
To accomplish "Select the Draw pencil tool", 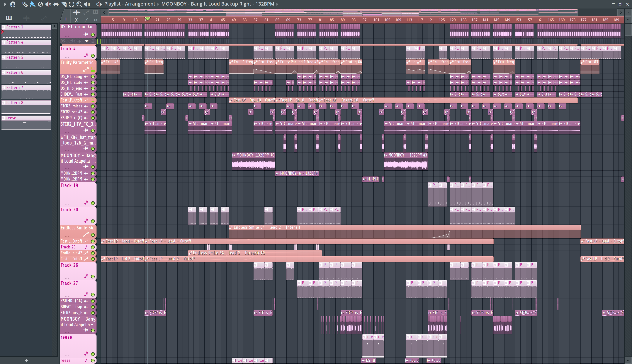I will 25,4.
